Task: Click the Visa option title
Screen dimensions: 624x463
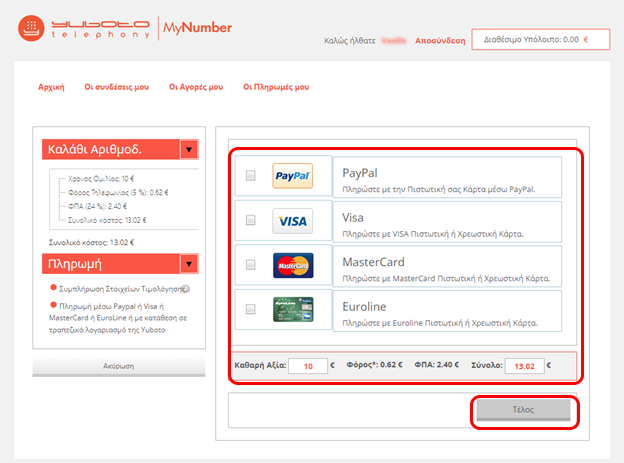Action: point(353,218)
